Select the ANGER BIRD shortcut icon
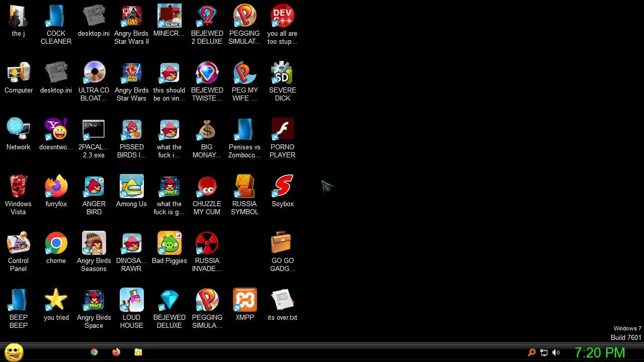Image resolution: width=644 pixels, height=362 pixels. [x=94, y=187]
